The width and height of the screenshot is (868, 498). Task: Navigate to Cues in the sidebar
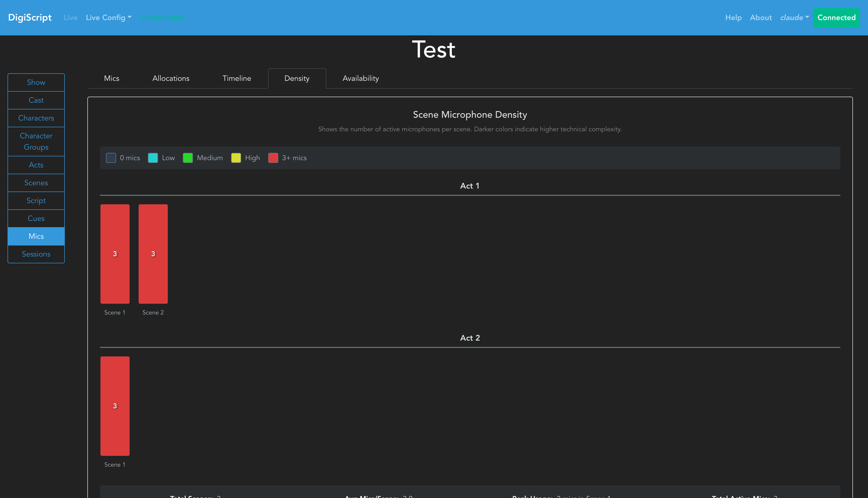(x=36, y=218)
